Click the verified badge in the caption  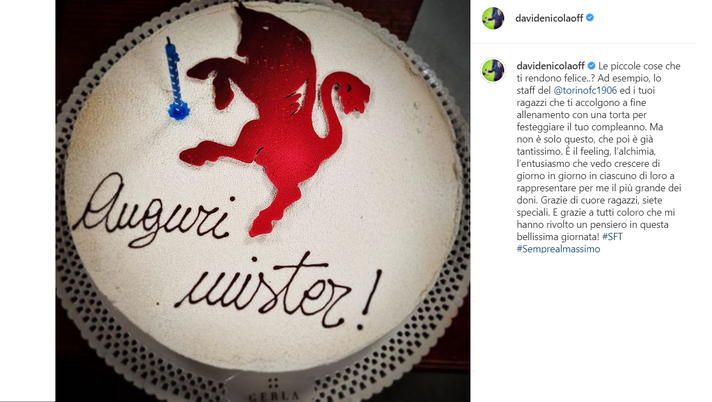(x=591, y=66)
